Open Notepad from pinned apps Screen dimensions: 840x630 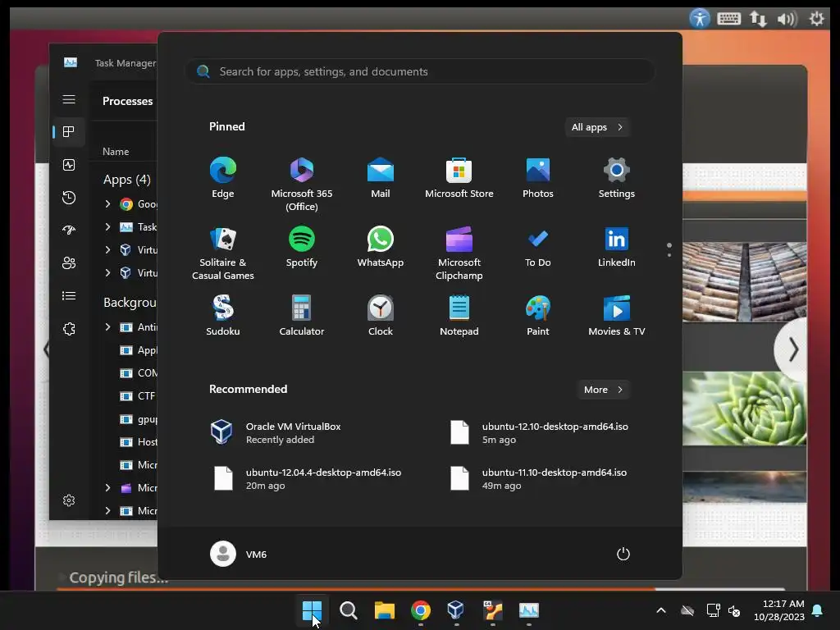pos(459,316)
